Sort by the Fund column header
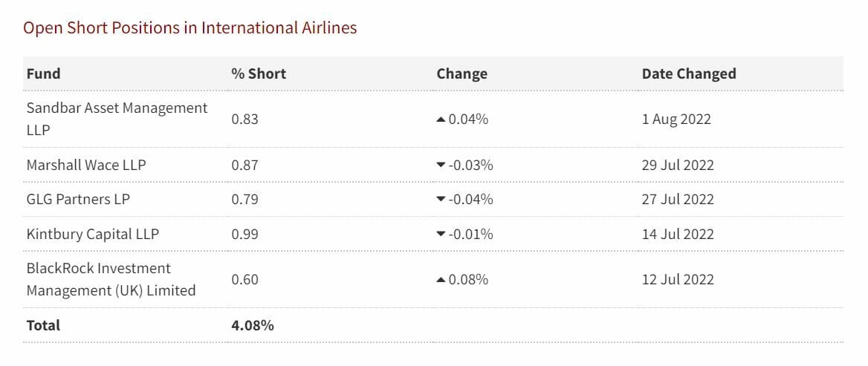Viewport: 868px width, 366px height. tap(44, 73)
